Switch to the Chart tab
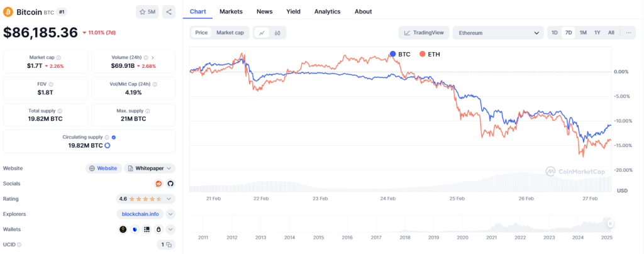644x254 pixels. [198, 11]
